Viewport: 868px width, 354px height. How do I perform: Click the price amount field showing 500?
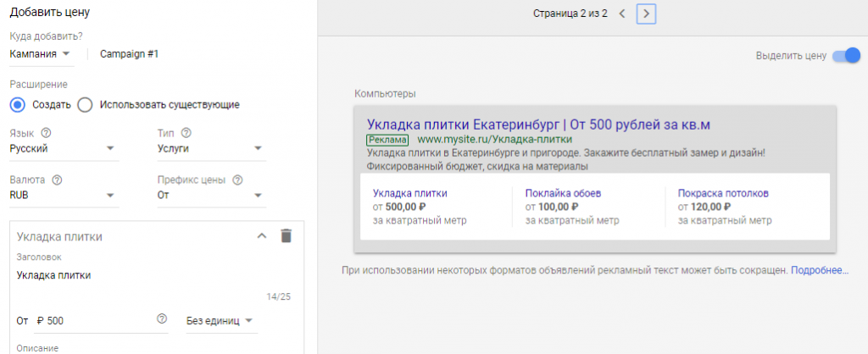click(102, 321)
